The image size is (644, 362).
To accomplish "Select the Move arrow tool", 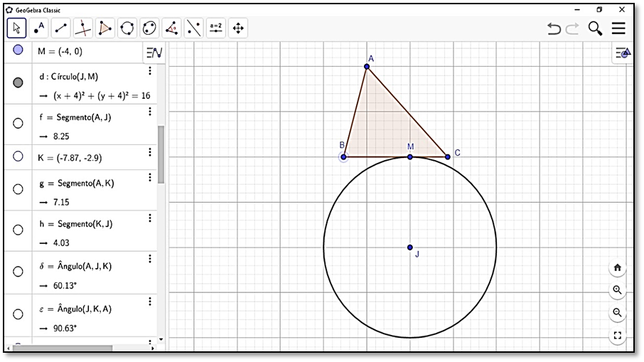I will 16,28.
